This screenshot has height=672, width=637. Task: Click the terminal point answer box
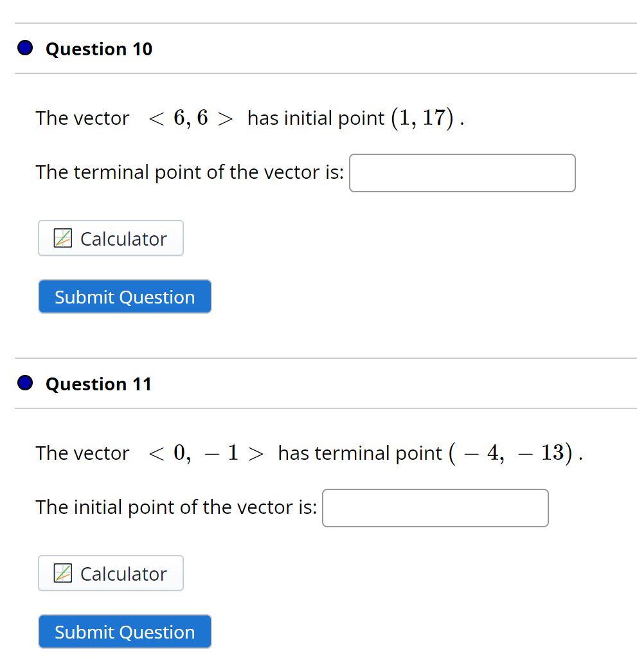[x=462, y=172]
